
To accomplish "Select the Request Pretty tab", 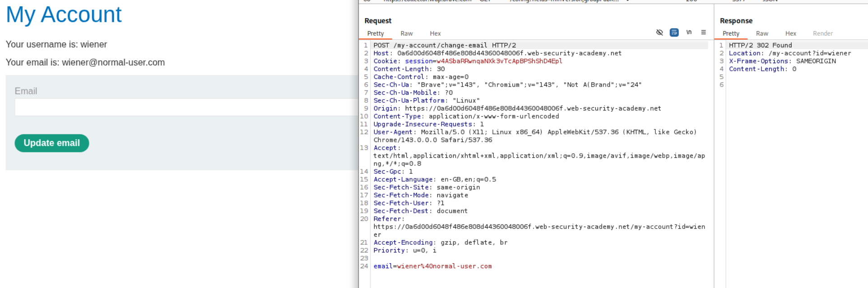I will (375, 33).
